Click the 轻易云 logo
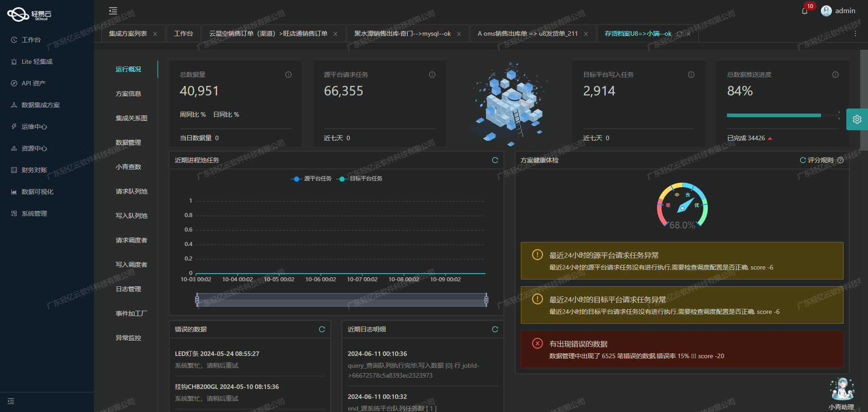Screen dimensions: 868x412 30,14
